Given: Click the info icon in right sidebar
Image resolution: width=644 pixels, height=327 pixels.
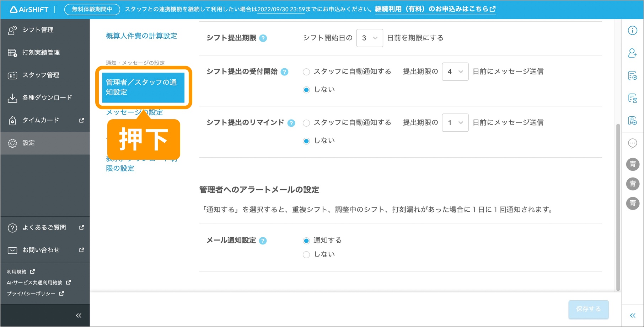Looking at the screenshot, I should pos(633,31).
